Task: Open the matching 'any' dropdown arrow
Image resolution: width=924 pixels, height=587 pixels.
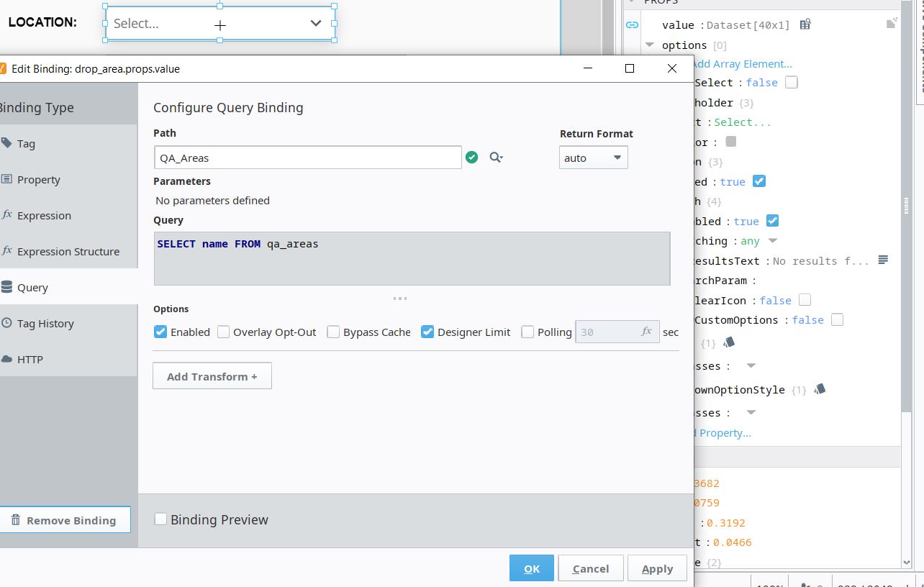Action: tap(773, 240)
